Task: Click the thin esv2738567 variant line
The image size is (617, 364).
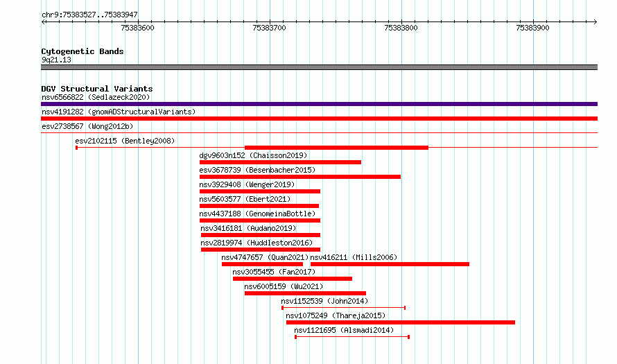Action: click(319, 133)
